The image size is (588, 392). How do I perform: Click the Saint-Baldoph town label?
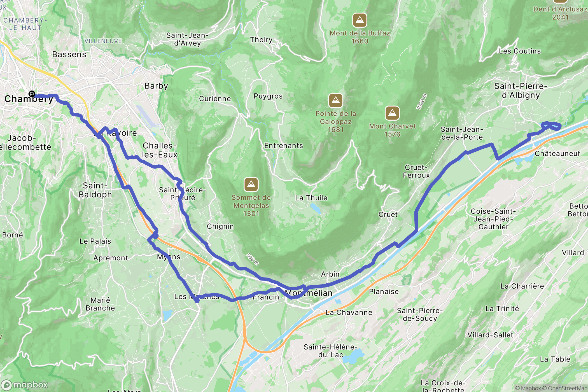95,190
